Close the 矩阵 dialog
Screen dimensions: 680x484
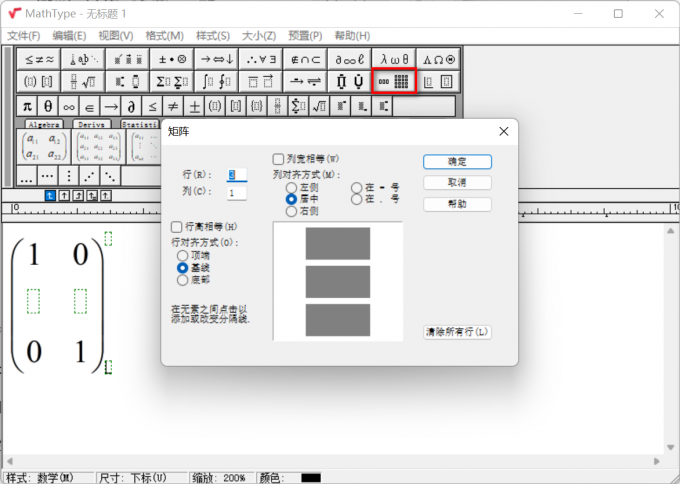[503, 131]
